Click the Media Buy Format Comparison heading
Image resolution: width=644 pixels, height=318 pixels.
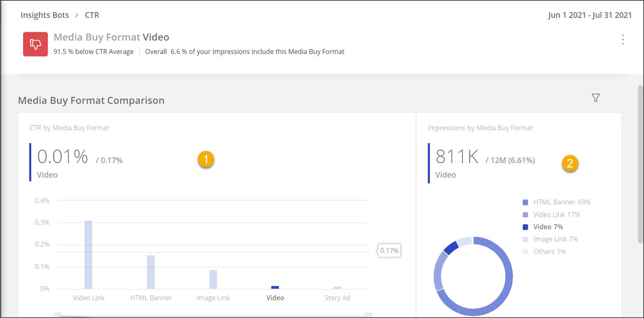tap(91, 101)
